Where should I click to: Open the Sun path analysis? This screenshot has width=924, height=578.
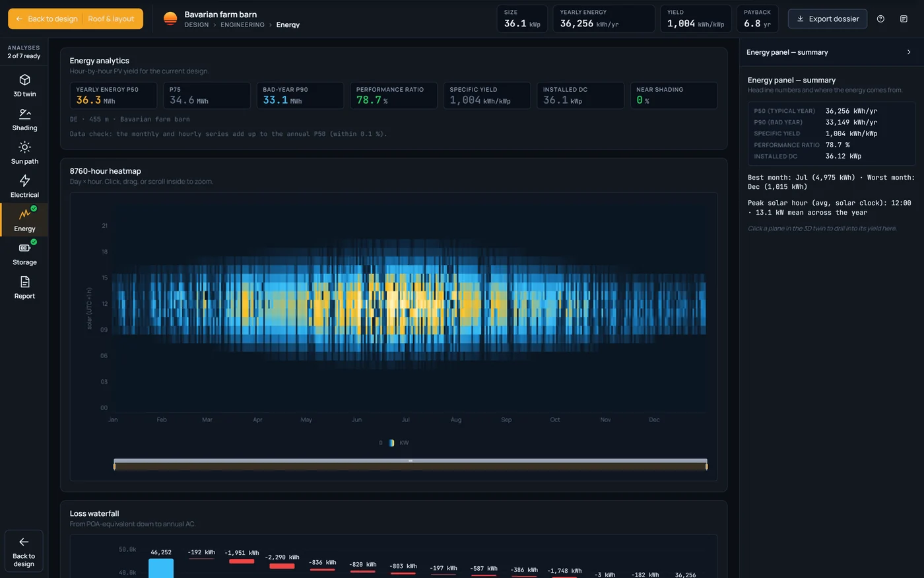point(24,153)
